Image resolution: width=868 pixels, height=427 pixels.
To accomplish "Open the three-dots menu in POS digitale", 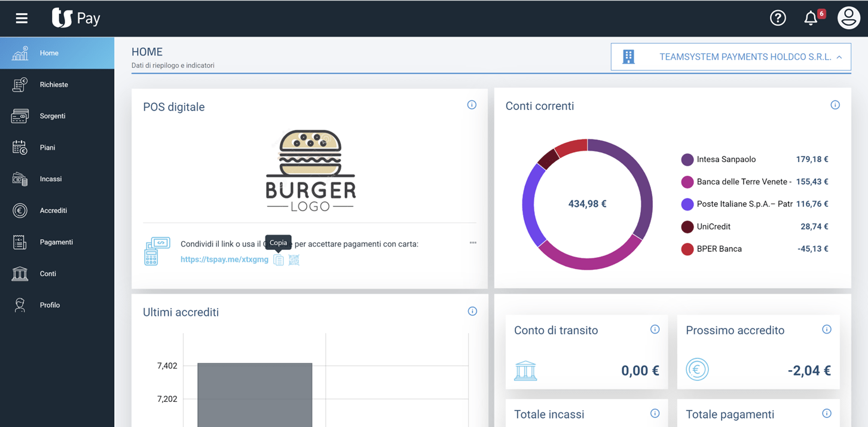I will [473, 243].
